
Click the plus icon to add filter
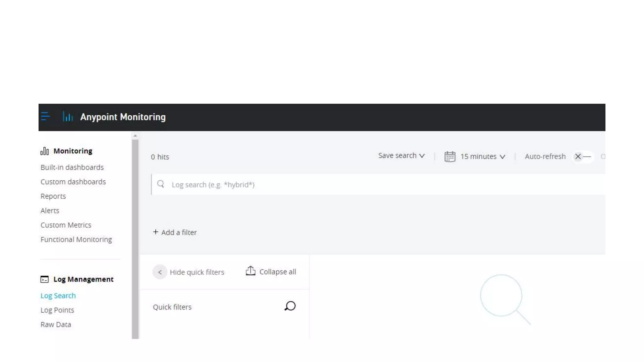tap(155, 232)
